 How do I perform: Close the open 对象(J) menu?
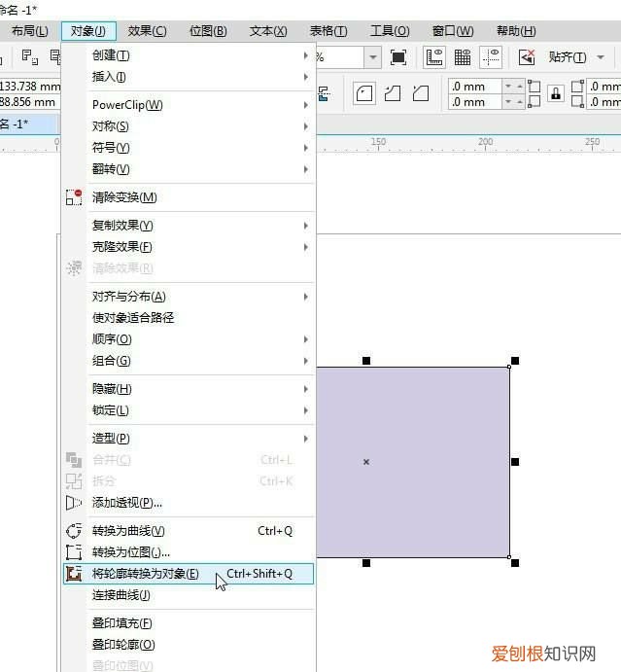click(x=88, y=31)
